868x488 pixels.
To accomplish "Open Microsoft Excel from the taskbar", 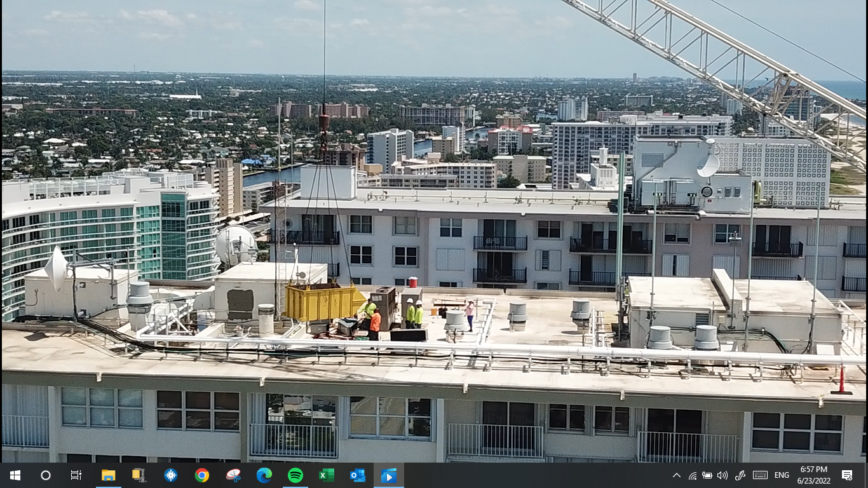I will 327,475.
